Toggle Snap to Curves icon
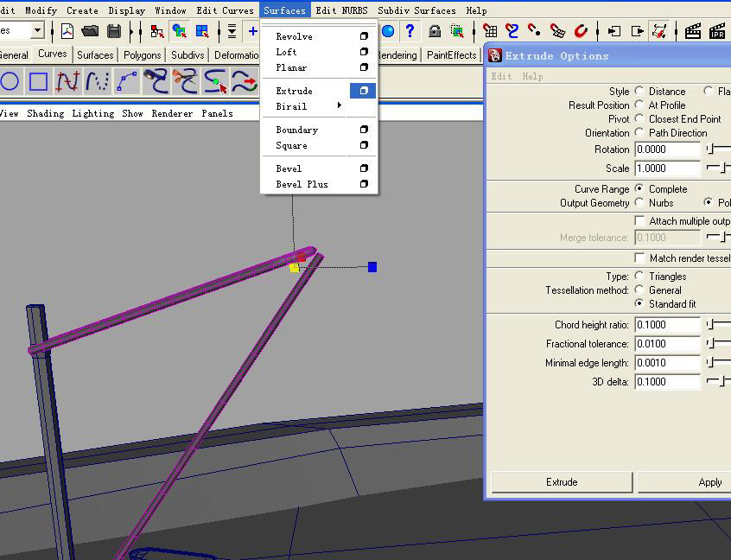 click(512, 31)
